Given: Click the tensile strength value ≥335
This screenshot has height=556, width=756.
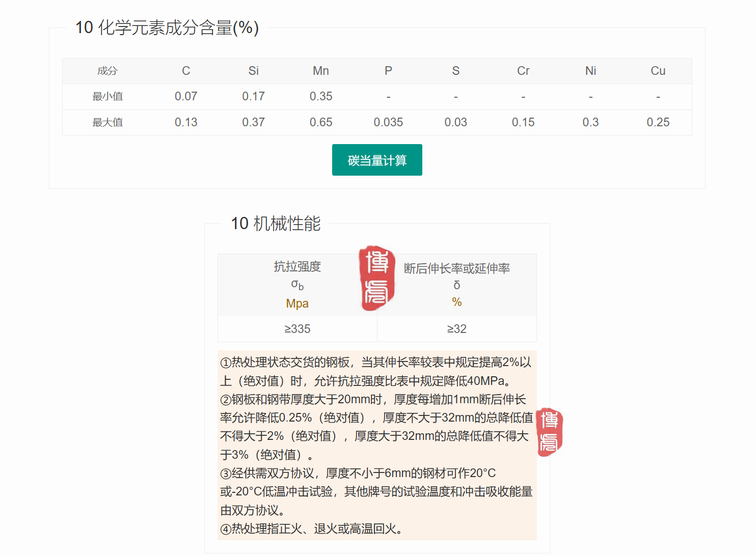Looking at the screenshot, I should coord(297,329).
